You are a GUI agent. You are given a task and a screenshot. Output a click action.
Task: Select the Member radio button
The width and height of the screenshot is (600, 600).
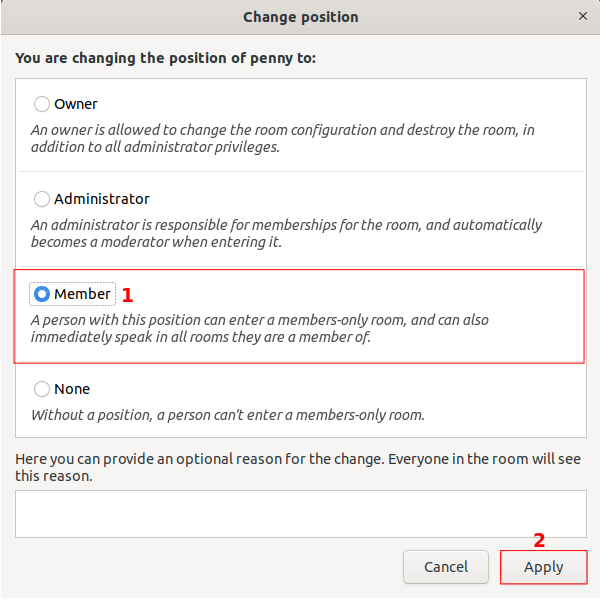tap(42, 294)
